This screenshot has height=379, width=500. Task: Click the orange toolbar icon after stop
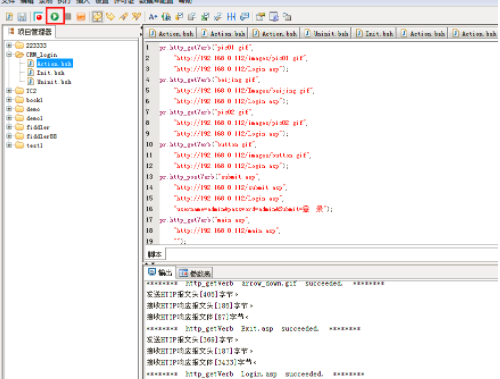81,17
